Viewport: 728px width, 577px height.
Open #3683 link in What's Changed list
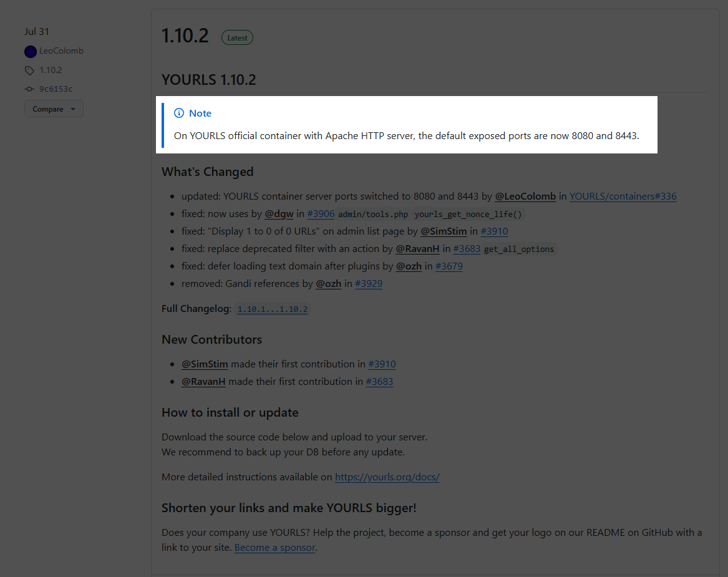tap(467, 249)
